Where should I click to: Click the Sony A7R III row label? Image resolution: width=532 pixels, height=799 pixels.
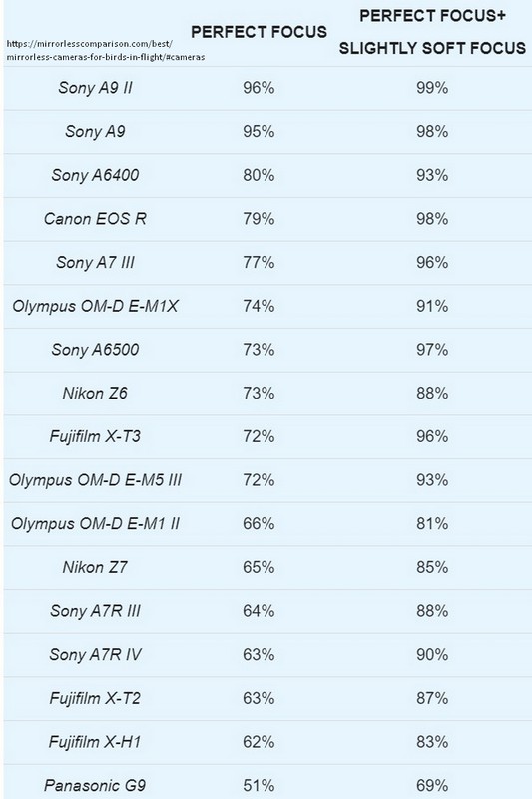pyautogui.click(x=95, y=611)
